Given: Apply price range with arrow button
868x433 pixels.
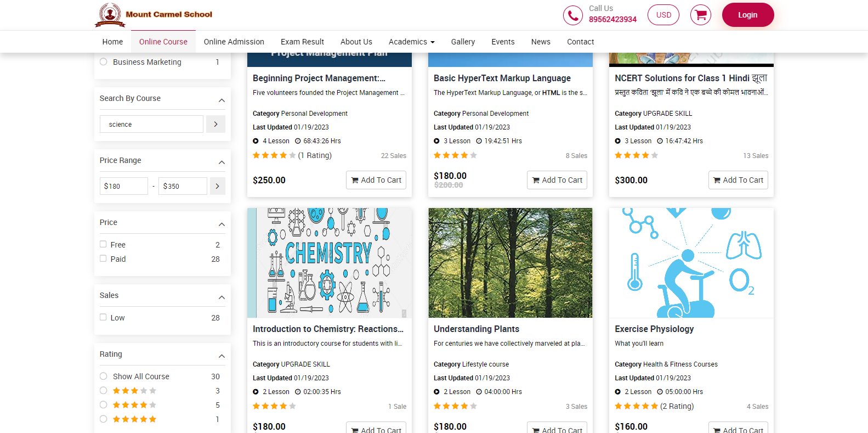Looking at the screenshot, I should 217,186.
